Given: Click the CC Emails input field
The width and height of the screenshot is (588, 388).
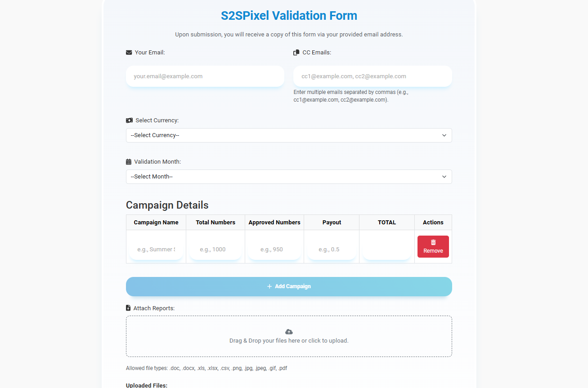Looking at the screenshot, I should pos(373,76).
